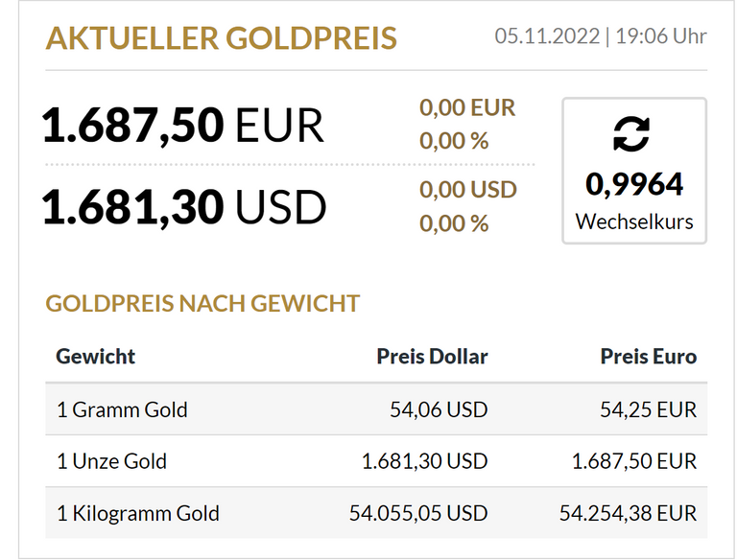
Task: Click the 0,00 EUR change value
Action: click(x=467, y=107)
